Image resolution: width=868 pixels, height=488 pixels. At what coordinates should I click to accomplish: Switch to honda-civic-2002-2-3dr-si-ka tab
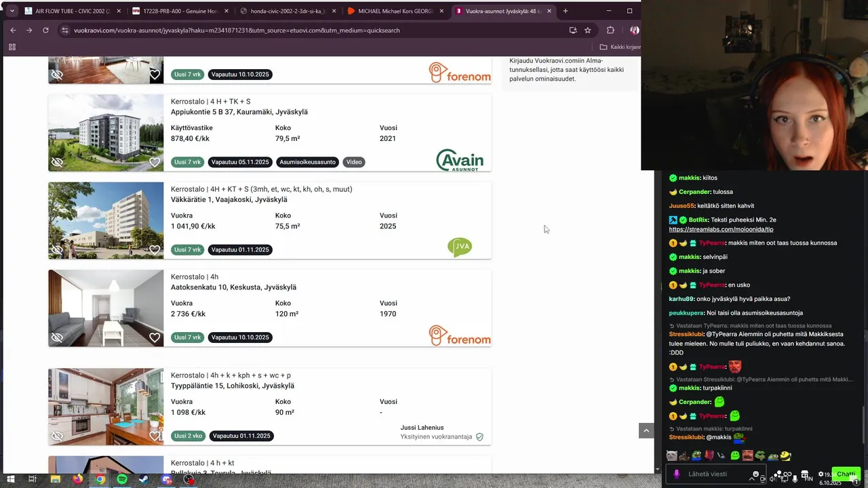[x=288, y=11]
